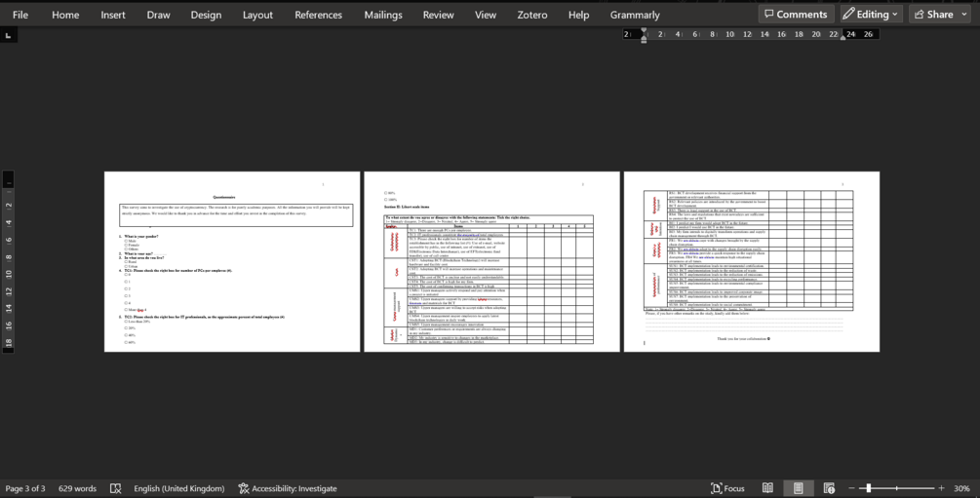This screenshot has height=498, width=980.
Task: Select the right indent ruler marker
Action: coord(843,38)
